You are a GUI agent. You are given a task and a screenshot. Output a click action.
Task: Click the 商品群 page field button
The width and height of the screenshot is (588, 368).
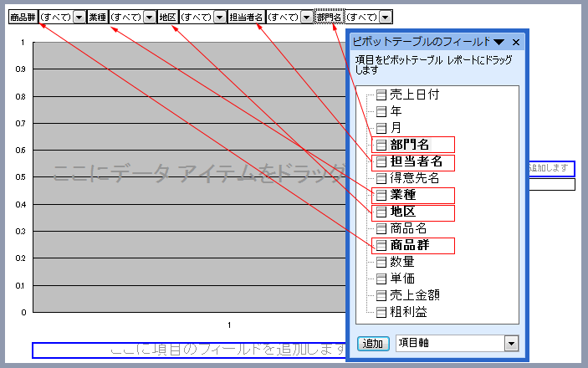point(23,17)
